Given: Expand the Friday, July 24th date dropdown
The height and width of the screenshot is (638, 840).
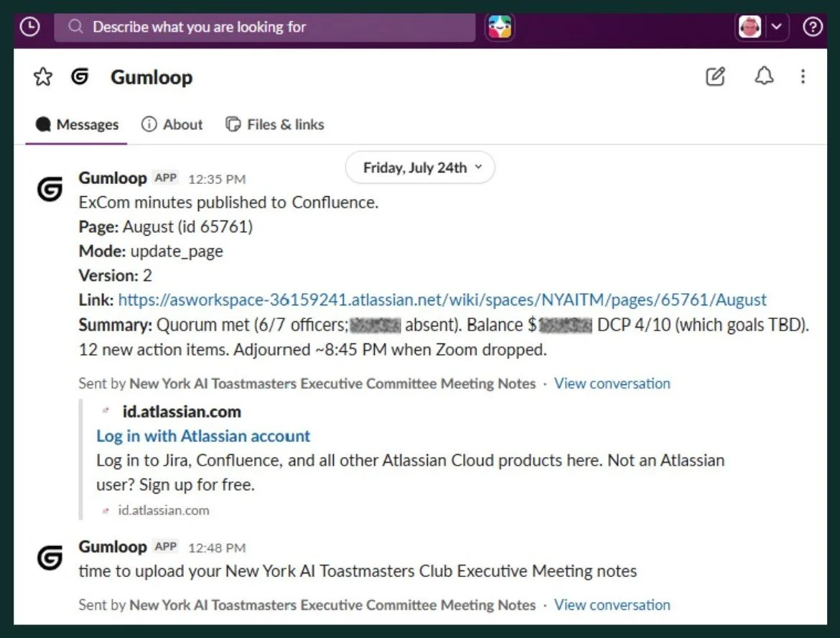Looking at the screenshot, I should pos(421,168).
